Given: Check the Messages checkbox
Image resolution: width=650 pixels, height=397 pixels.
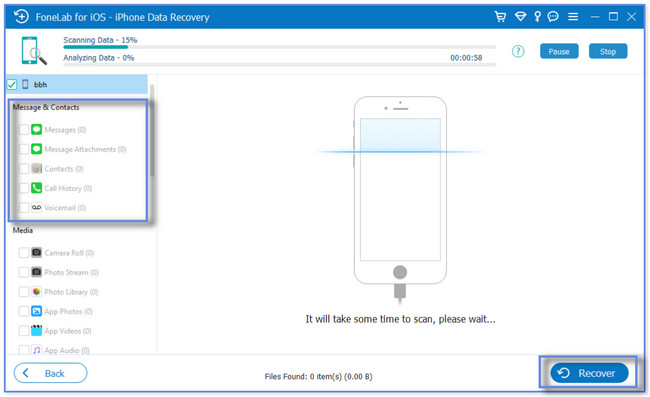Looking at the screenshot, I should (24, 130).
